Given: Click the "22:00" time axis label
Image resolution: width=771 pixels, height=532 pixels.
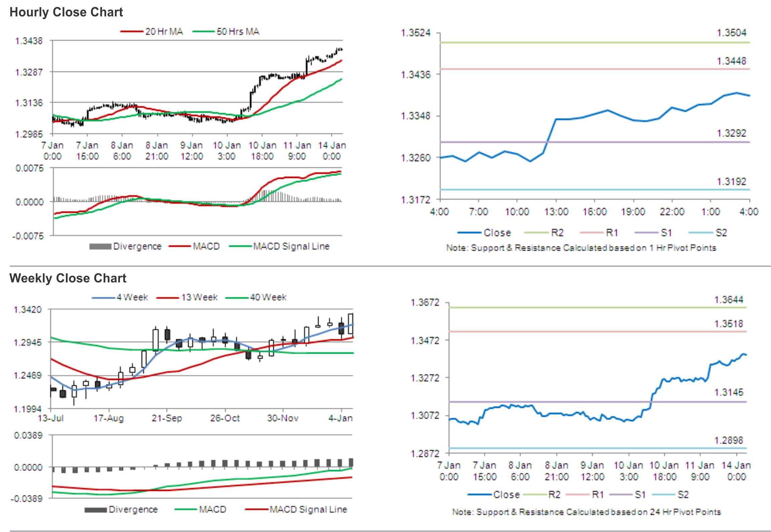Looking at the screenshot, I should tap(672, 212).
